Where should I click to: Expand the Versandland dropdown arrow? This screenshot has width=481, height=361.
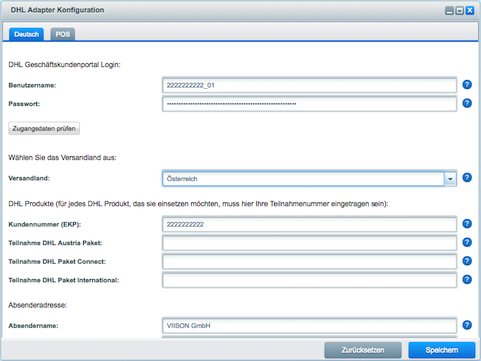(x=450, y=179)
